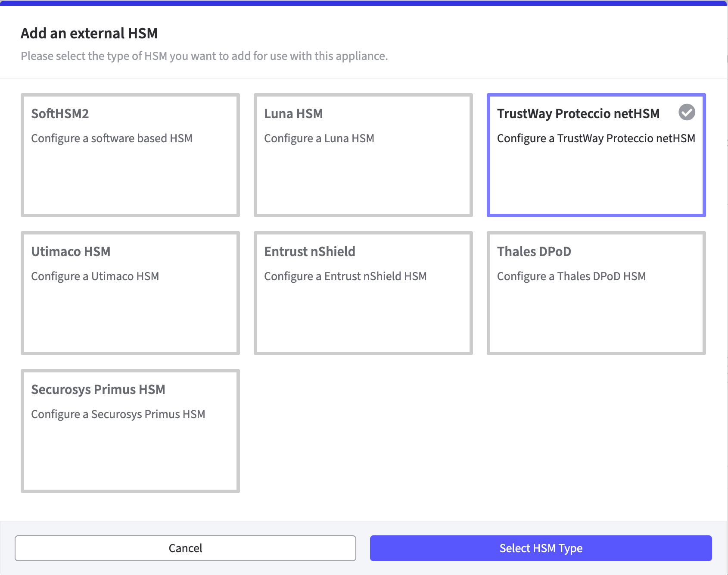
Task: Click the TrustWay Proteccio netHSM title
Action: pyautogui.click(x=578, y=113)
